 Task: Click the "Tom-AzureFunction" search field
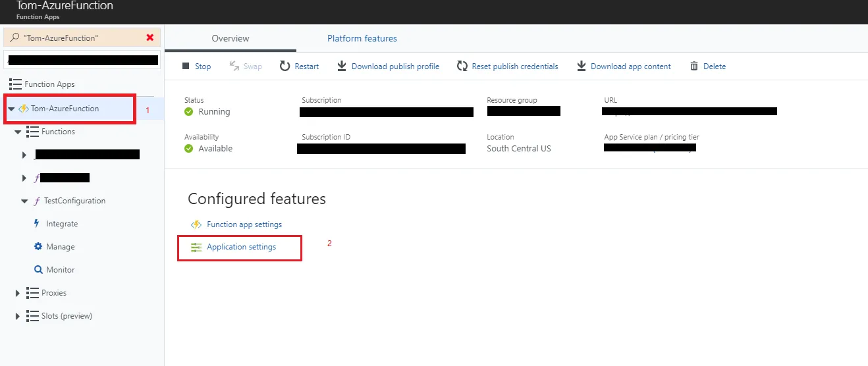pos(82,38)
